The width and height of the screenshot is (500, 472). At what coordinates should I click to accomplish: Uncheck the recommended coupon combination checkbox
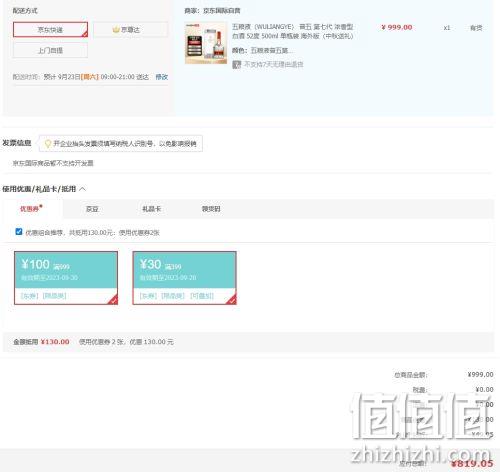pyautogui.click(x=19, y=232)
